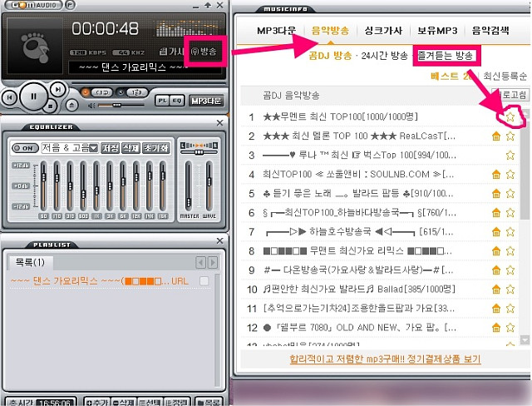Open the home icon for 쏘울앤비 SOULNB.COM broadcast
This screenshot has height=406, width=532.
[496, 175]
